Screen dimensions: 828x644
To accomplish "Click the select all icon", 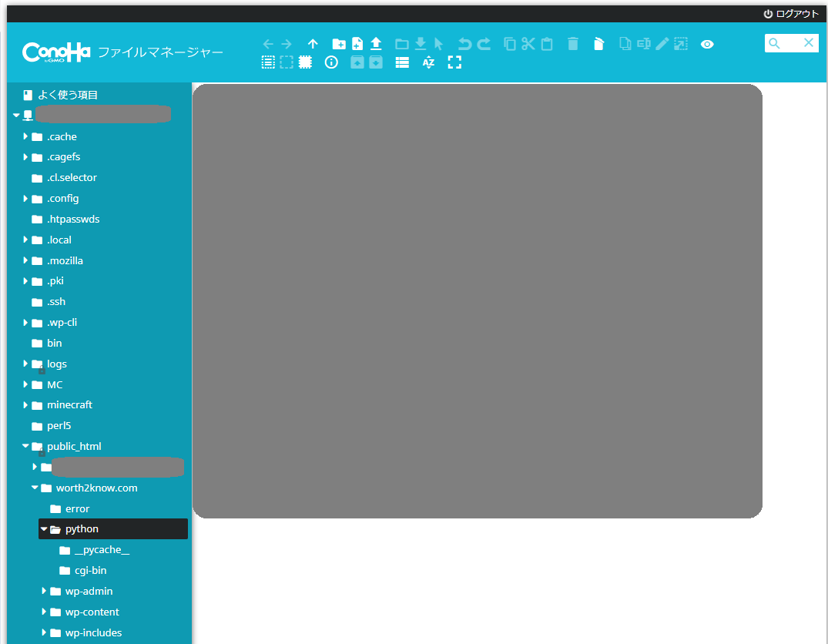I will tap(268, 62).
